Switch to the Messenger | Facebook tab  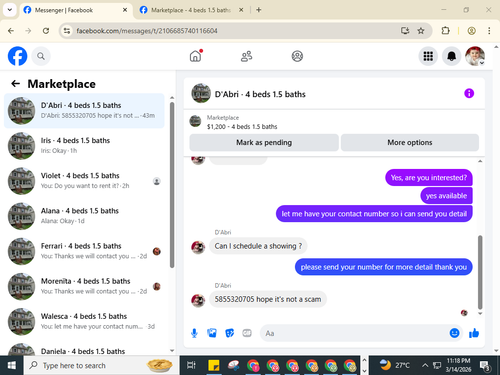coord(75,10)
